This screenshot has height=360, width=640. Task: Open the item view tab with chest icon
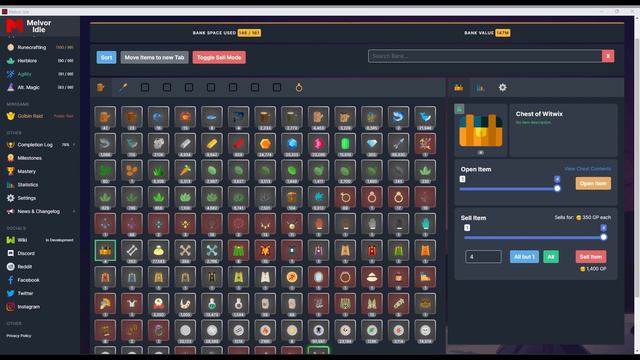[459, 87]
